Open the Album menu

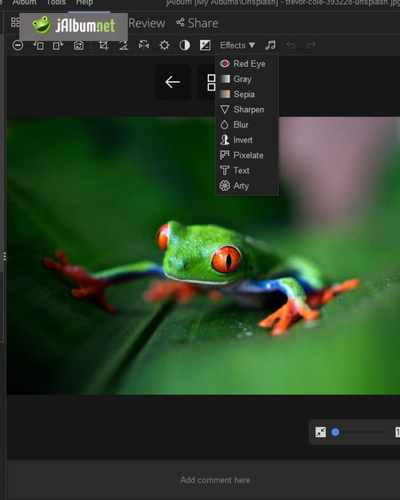click(x=24, y=3)
